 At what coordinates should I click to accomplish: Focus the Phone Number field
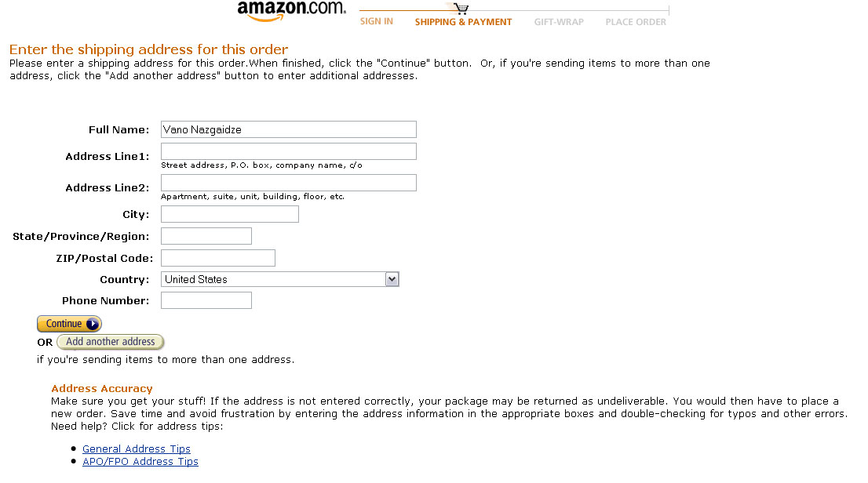(206, 300)
